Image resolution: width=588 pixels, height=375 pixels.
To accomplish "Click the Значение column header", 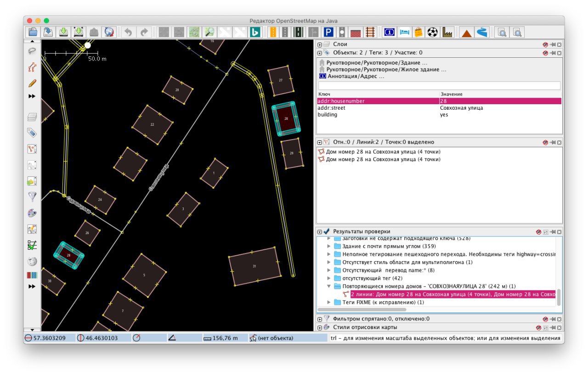I will pos(500,94).
